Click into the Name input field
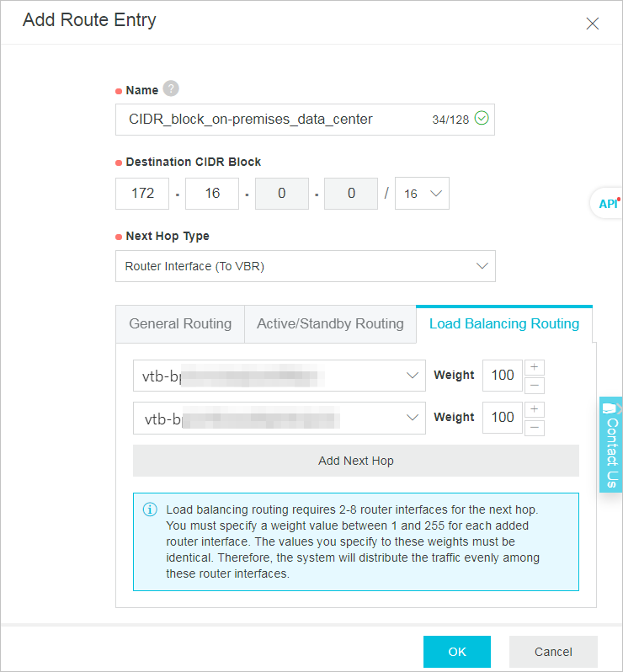Viewport: 623px width, 672px height. 305,120
